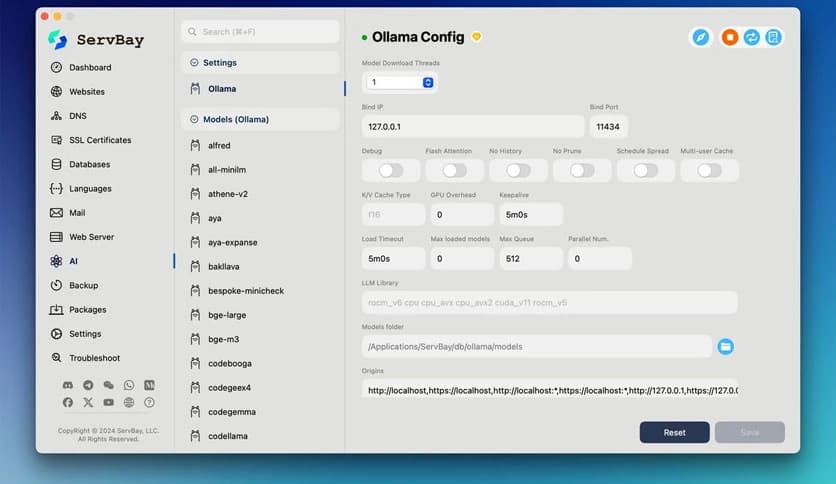The width and height of the screenshot is (836, 484).
Task: Open the WeChat icon in sidebar footer
Action: [x=108, y=385]
